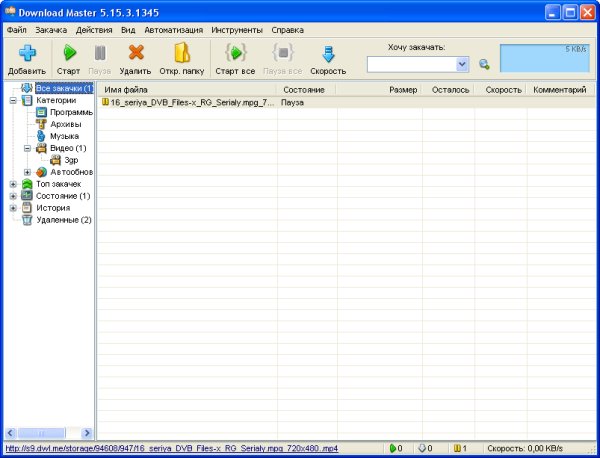This screenshot has width=600, height=458.
Task: Open the Вид menu
Action: click(128, 30)
